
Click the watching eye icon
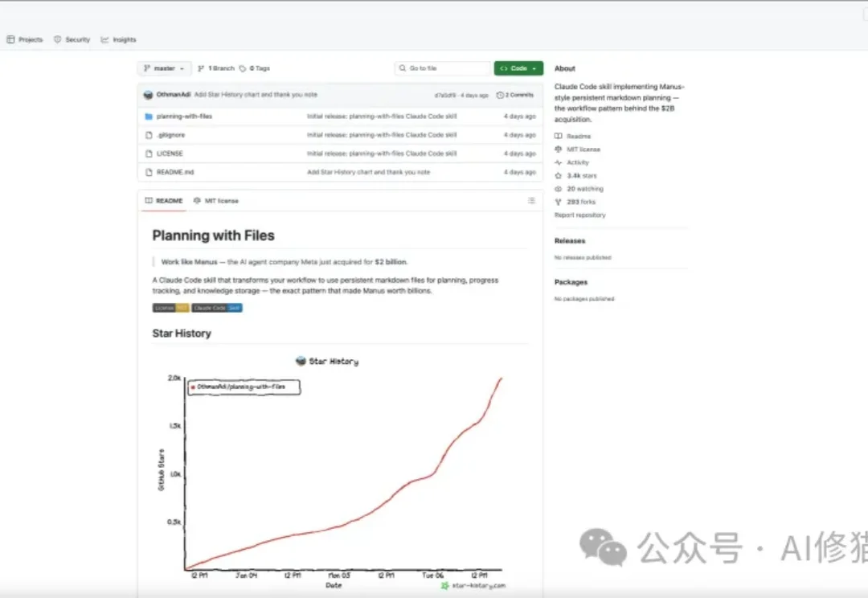(559, 189)
